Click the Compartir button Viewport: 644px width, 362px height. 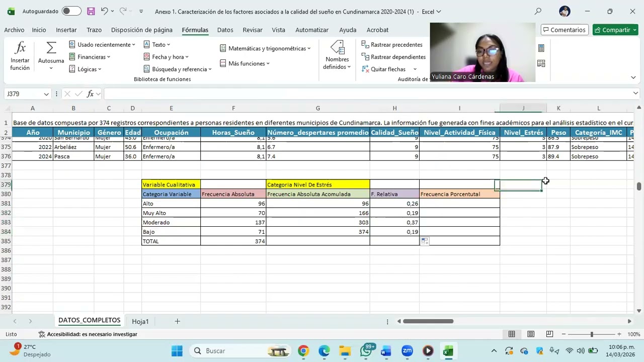tap(615, 30)
